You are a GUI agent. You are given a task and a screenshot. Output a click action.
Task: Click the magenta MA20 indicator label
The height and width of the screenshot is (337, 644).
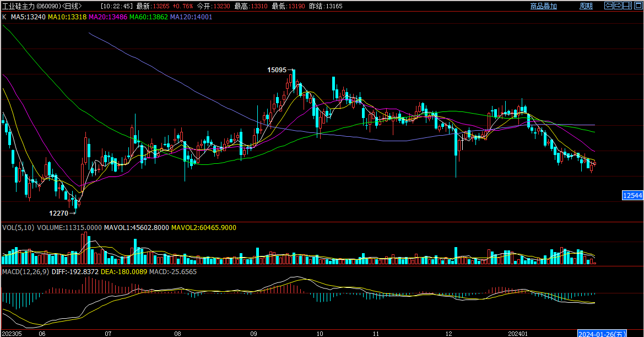pyautogui.click(x=107, y=17)
